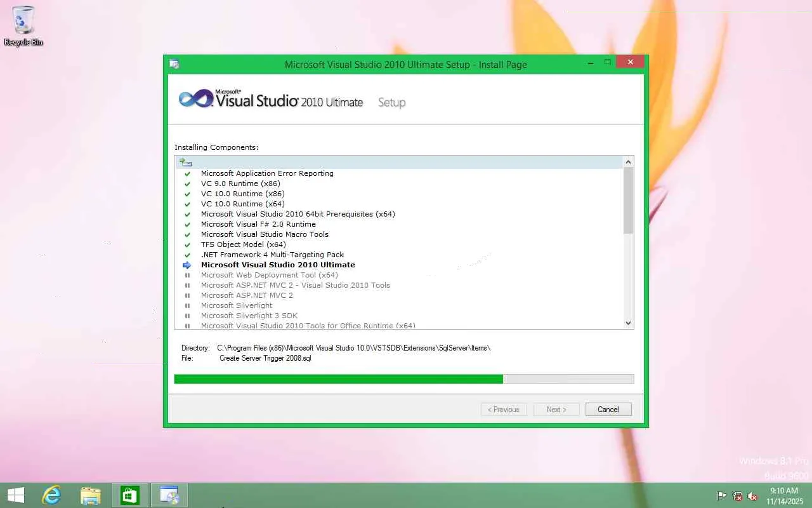Open the Windows Store taskbar icon
This screenshot has width=812, height=508.
pos(130,495)
